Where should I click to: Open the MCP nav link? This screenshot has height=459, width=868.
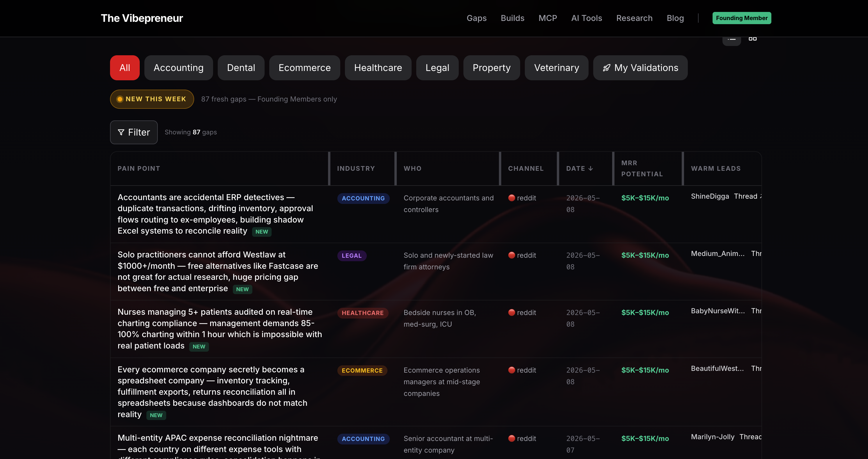click(548, 18)
